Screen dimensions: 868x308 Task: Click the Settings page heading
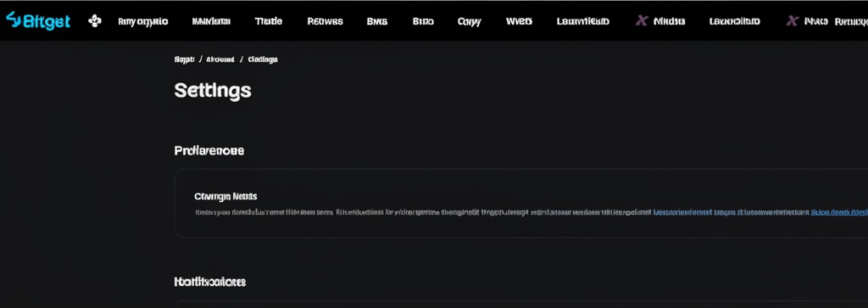(213, 90)
